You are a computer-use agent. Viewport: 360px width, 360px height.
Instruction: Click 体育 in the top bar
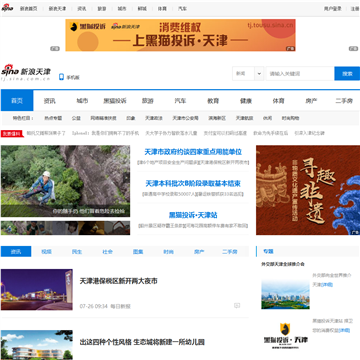pyautogui.click(x=162, y=9)
